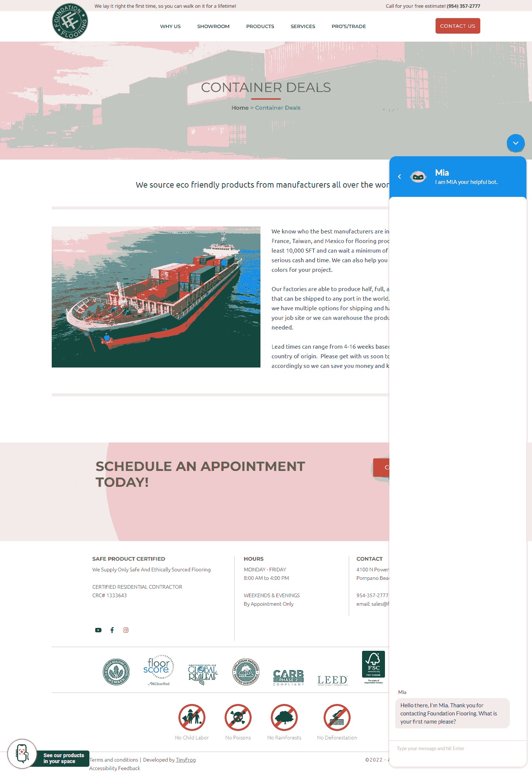532x776 pixels.
Task: Click the back arrow in Mia chat header
Action: [x=399, y=177]
